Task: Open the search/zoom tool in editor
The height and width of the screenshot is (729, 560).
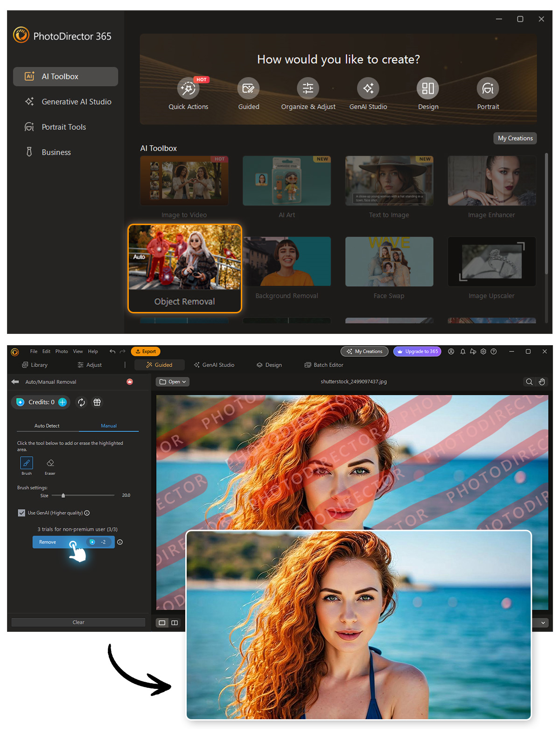Action: (x=530, y=382)
